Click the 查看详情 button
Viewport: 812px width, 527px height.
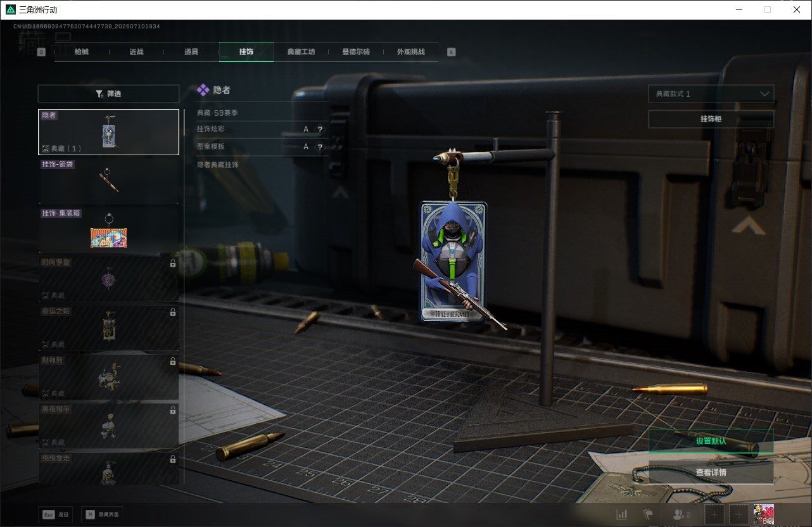click(711, 472)
